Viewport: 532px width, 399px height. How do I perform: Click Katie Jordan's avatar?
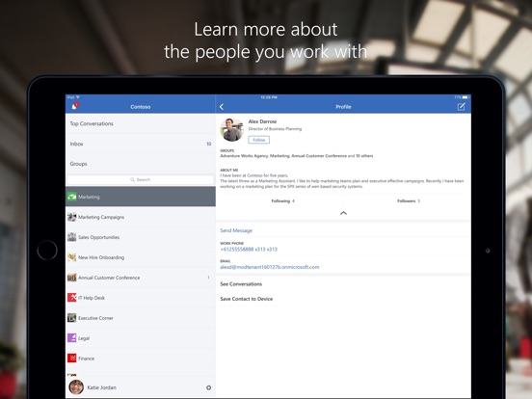[76, 387]
